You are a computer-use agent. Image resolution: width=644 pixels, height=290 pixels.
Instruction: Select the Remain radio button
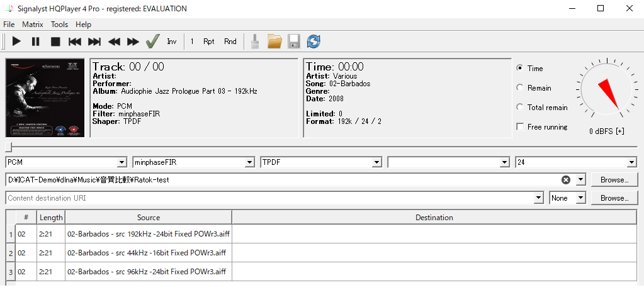pyautogui.click(x=520, y=88)
